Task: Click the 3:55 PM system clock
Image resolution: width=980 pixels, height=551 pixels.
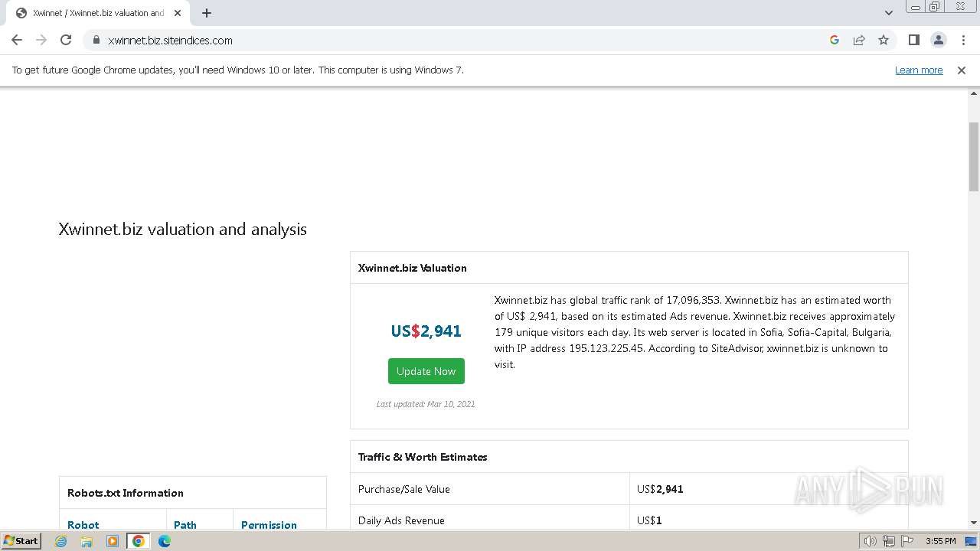Action: pyautogui.click(x=940, y=541)
